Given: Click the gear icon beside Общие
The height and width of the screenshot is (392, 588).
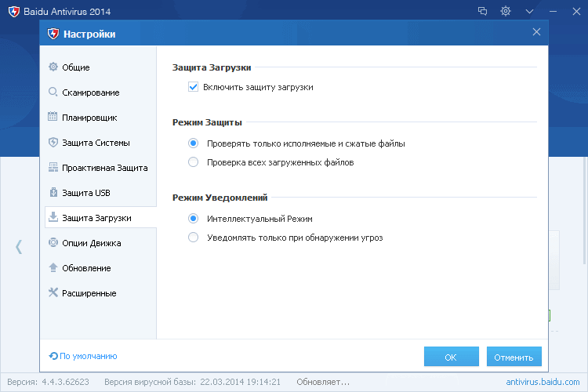Looking at the screenshot, I should [53, 67].
